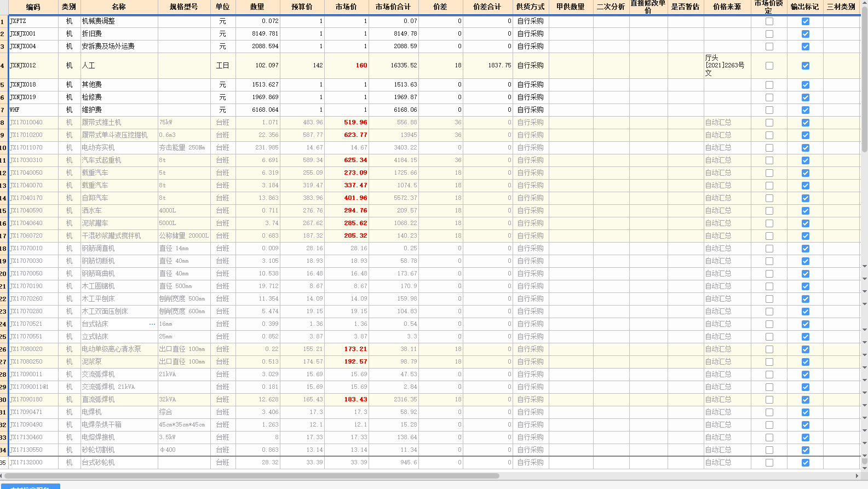Click the horizontal scrollbar thumb
Viewport: 868px width, 489px height.
pyautogui.click(x=251, y=476)
